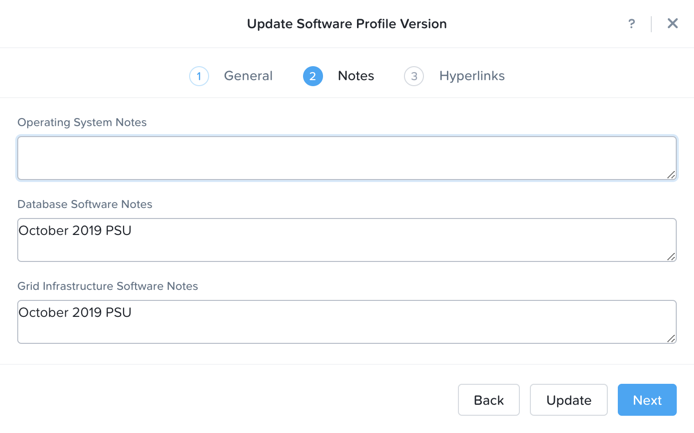Proceed with the blue Next button
Image resolution: width=694 pixels, height=433 pixels.
647,400
